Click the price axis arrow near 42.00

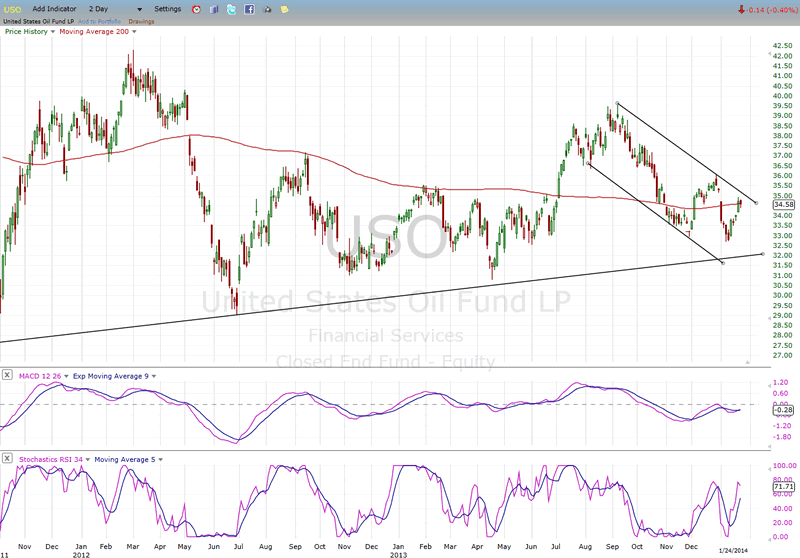769,54
